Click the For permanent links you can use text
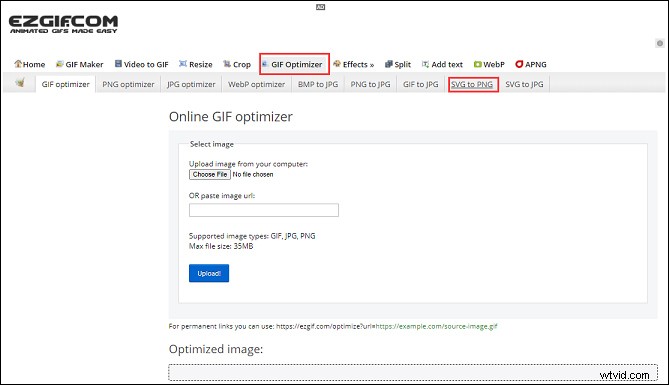The width and height of the screenshot is (669, 385). [221, 327]
